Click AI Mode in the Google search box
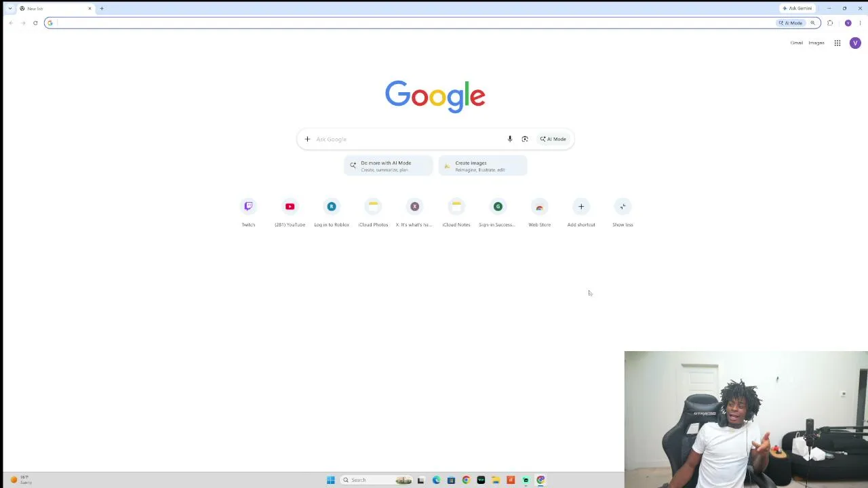The height and width of the screenshot is (488, 868). (553, 139)
